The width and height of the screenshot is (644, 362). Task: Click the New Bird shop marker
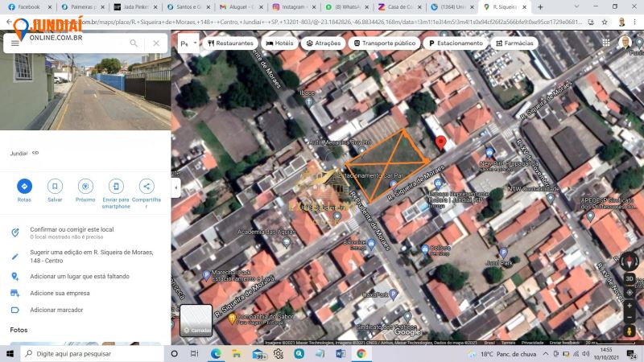click(x=489, y=153)
